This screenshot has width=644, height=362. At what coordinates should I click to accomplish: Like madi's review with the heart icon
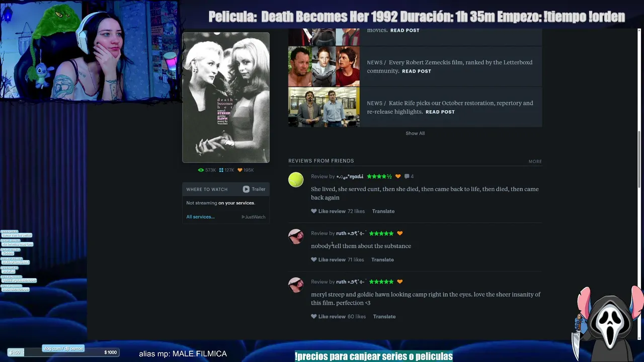314,211
